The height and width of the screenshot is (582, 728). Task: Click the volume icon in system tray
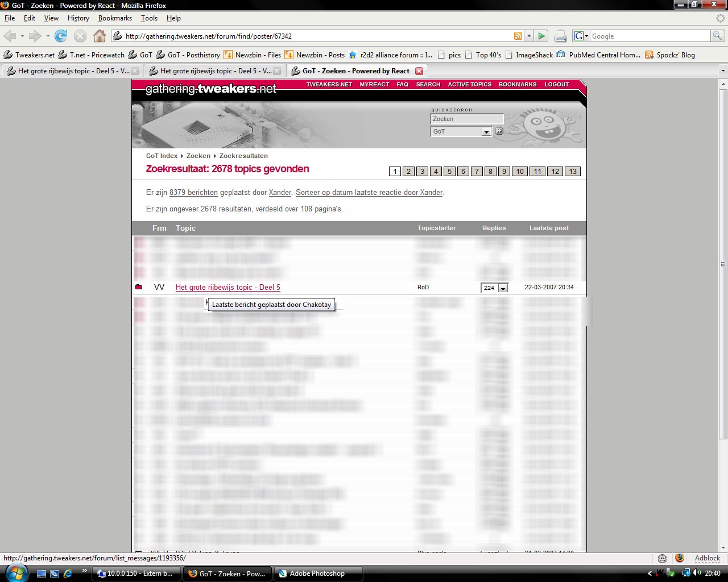click(697, 573)
